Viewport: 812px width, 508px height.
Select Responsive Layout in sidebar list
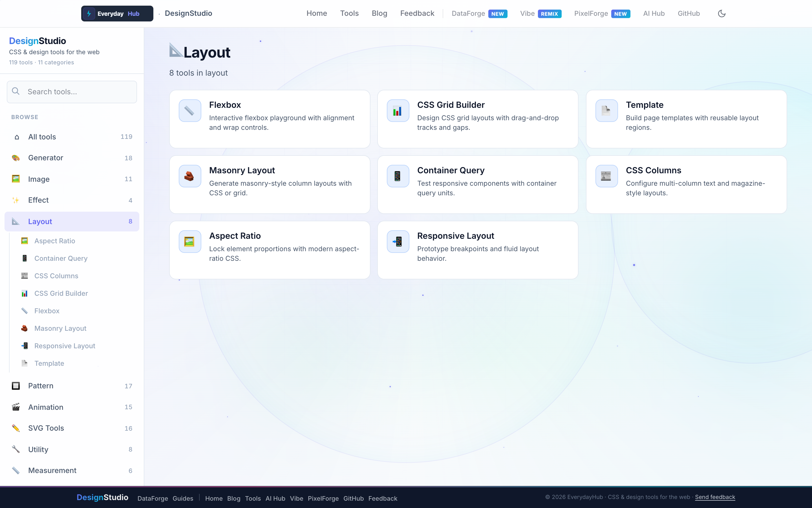tap(65, 346)
